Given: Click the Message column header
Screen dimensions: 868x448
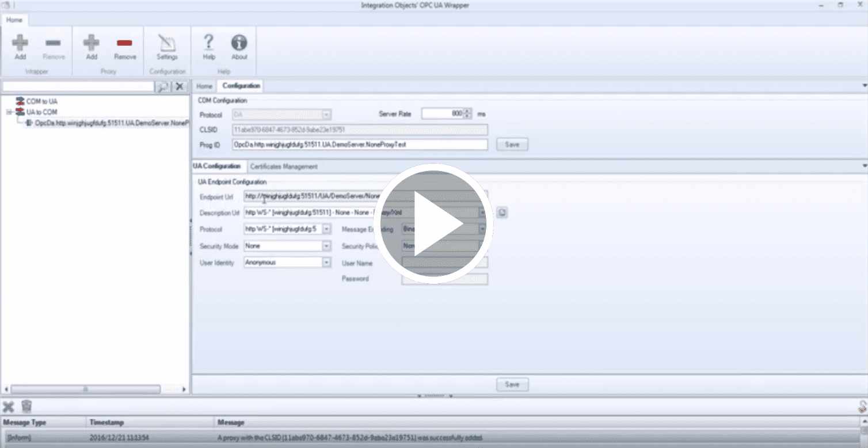Looking at the screenshot, I should click(x=536, y=423).
